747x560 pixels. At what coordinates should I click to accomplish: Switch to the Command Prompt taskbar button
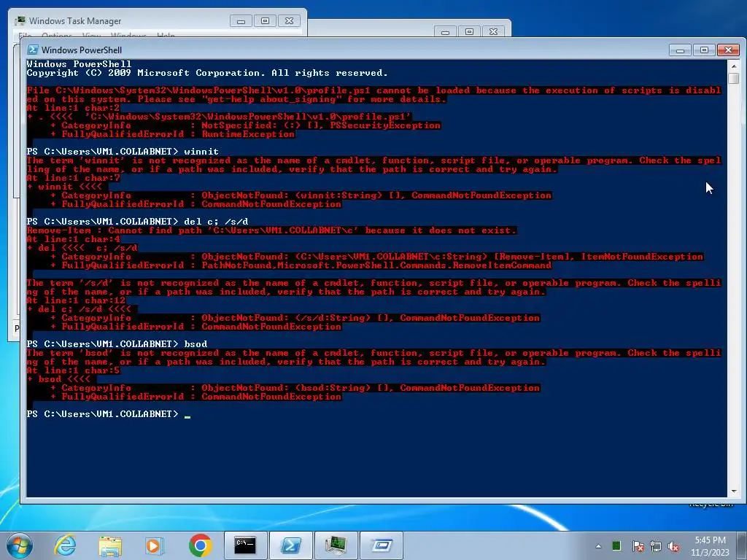coord(246,545)
